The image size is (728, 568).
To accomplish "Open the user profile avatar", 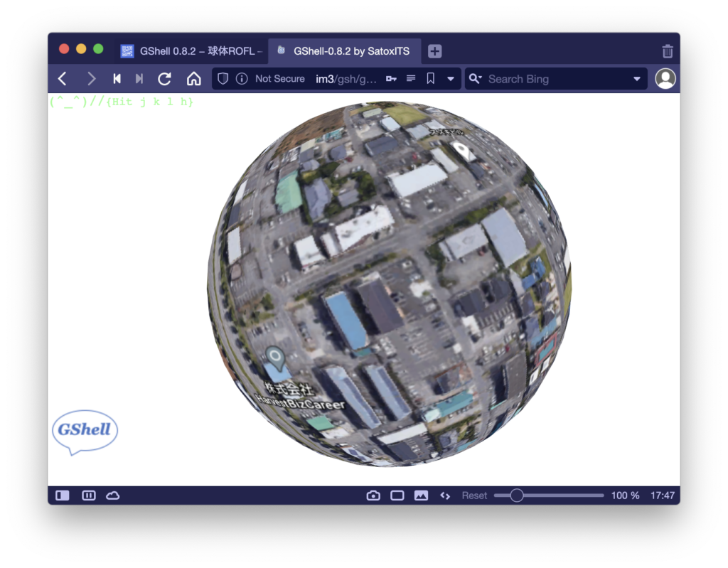I will tap(665, 79).
